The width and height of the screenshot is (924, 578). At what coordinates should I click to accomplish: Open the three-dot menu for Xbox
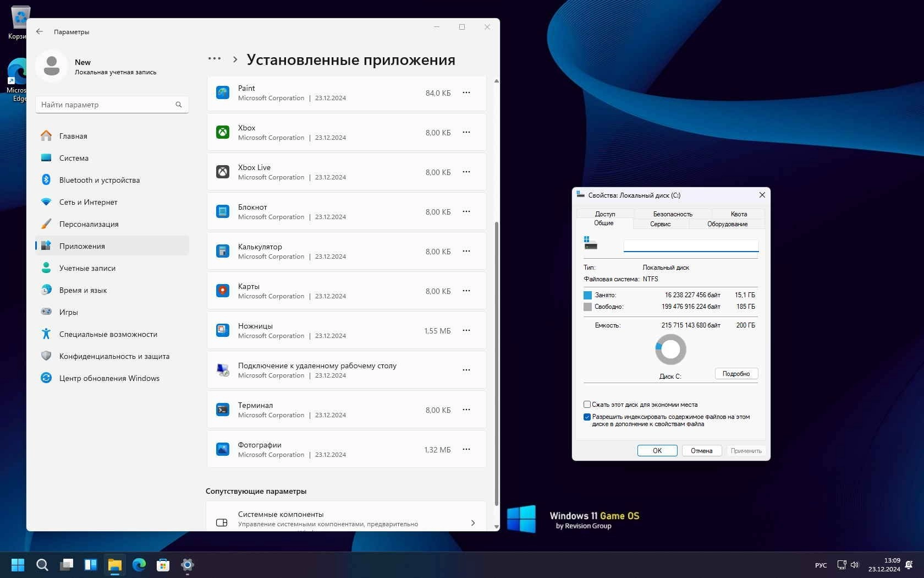coord(466,132)
